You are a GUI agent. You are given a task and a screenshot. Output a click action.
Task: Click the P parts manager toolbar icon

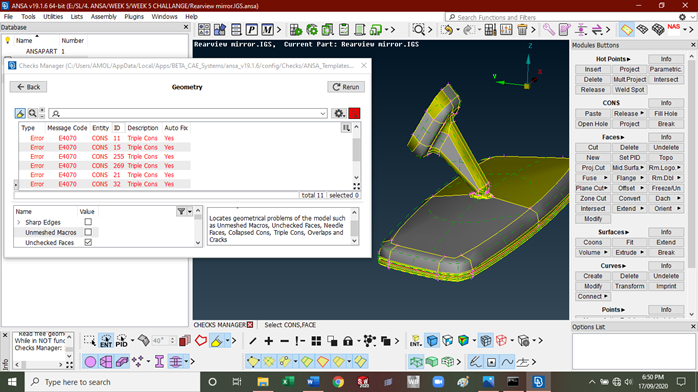pyautogui.click(x=252, y=30)
